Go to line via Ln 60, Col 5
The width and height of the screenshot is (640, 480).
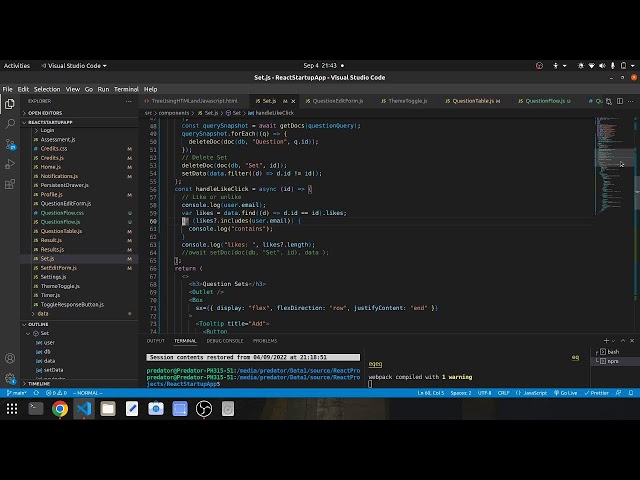(431, 393)
